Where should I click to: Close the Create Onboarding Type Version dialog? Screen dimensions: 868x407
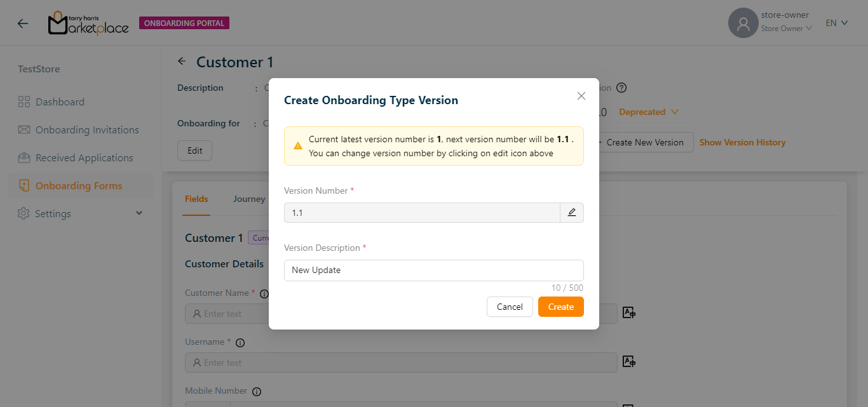click(581, 96)
